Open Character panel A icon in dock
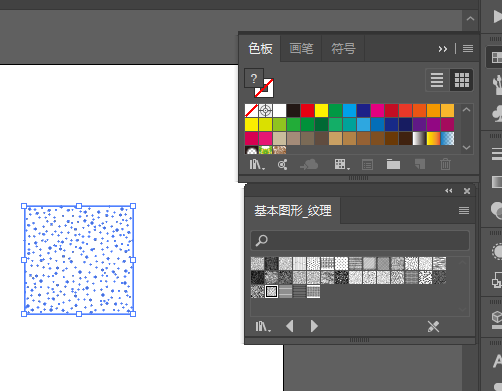This screenshot has width=502, height=391. click(x=497, y=361)
